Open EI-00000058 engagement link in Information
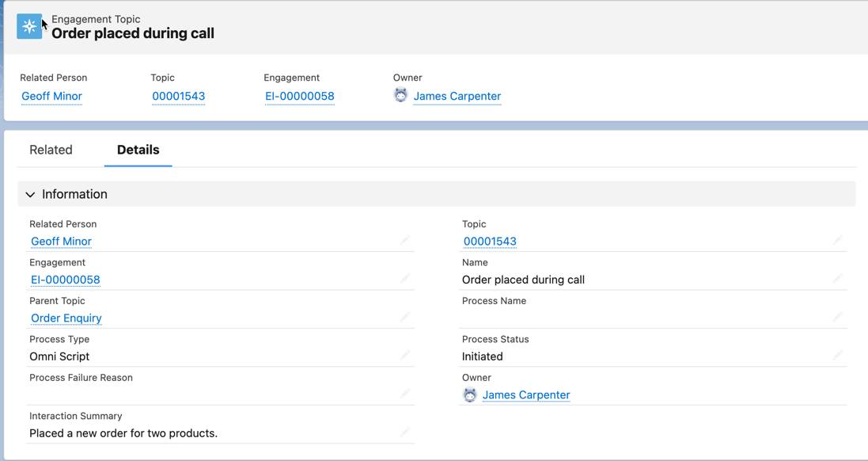The image size is (868, 461). [x=66, y=280]
